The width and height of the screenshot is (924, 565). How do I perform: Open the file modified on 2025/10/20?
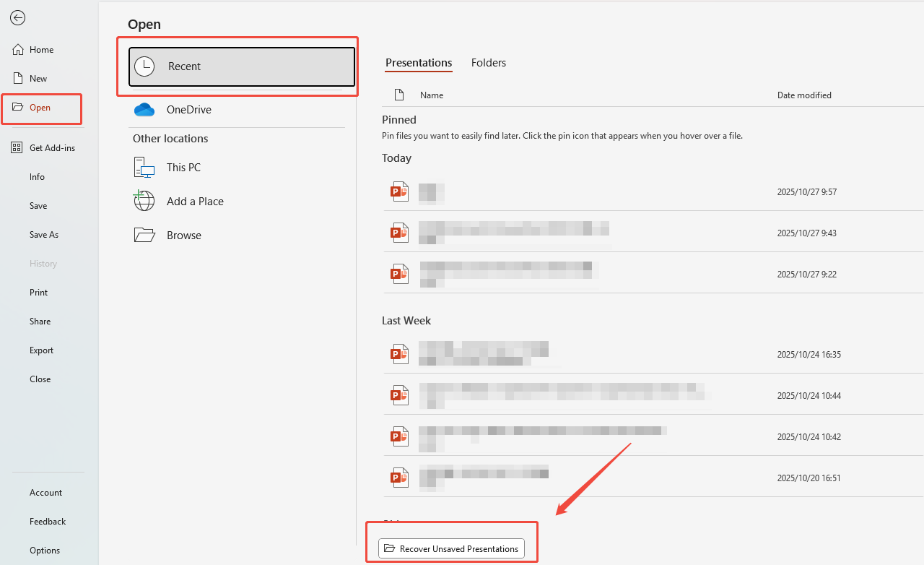pos(484,477)
